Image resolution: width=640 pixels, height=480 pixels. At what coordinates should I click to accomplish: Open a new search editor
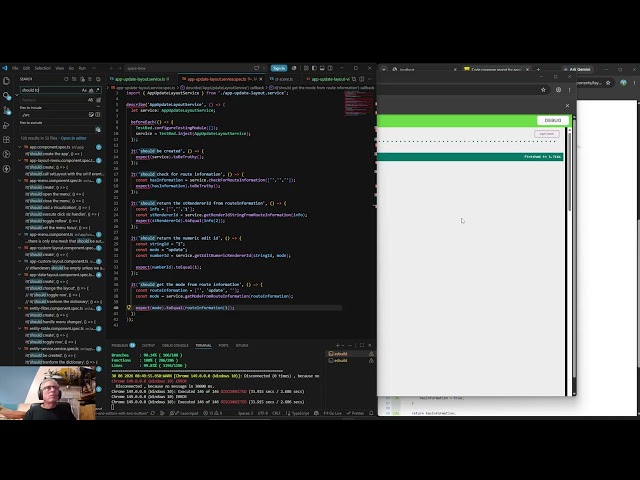[82, 79]
